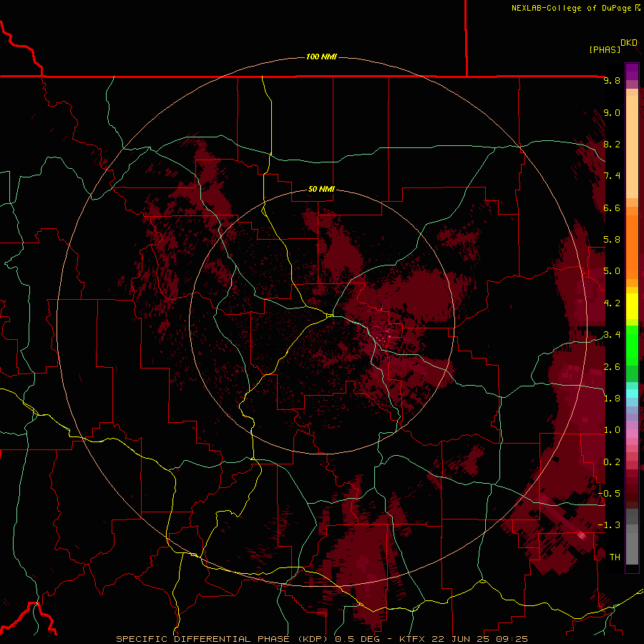Image resolution: width=644 pixels, height=644 pixels.
Task: Click the 5.8 legend value
Action: (612, 240)
